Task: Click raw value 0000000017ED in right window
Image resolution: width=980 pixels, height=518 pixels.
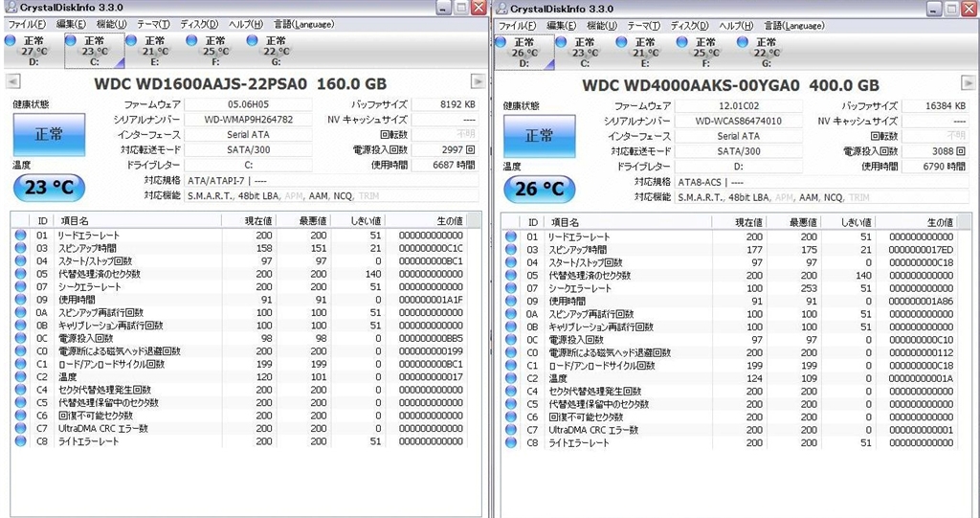Action: pyautogui.click(x=922, y=250)
